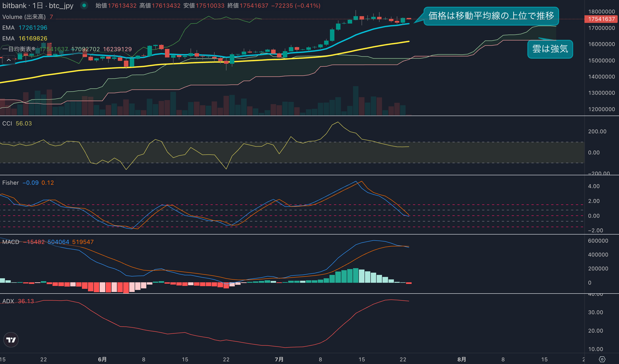Click the 18000000 price scale label
Screen dimensions: 619x364
(601, 11)
